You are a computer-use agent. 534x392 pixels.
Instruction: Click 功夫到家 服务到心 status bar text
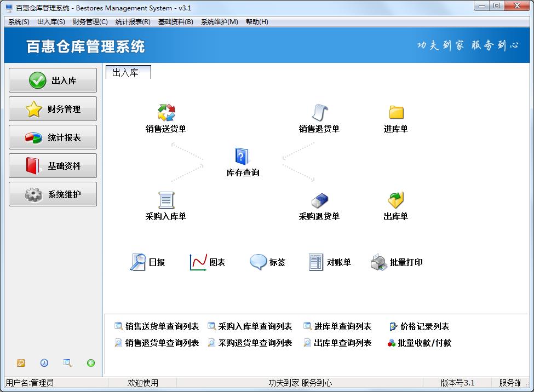coord(300,383)
